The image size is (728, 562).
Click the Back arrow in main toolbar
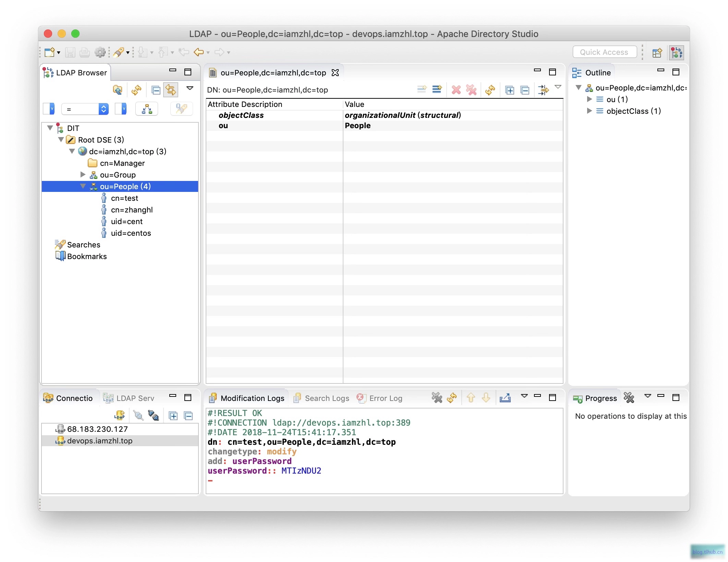tap(199, 52)
